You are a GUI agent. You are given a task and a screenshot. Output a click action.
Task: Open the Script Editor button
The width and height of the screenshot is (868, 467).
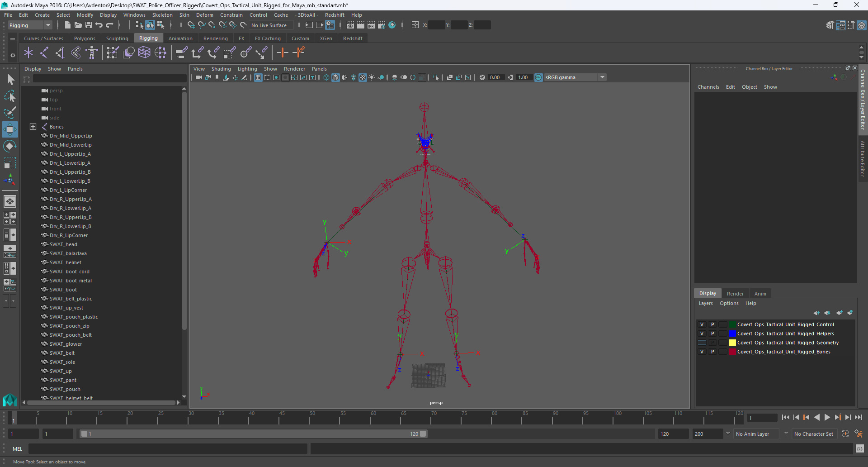tap(860, 449)
